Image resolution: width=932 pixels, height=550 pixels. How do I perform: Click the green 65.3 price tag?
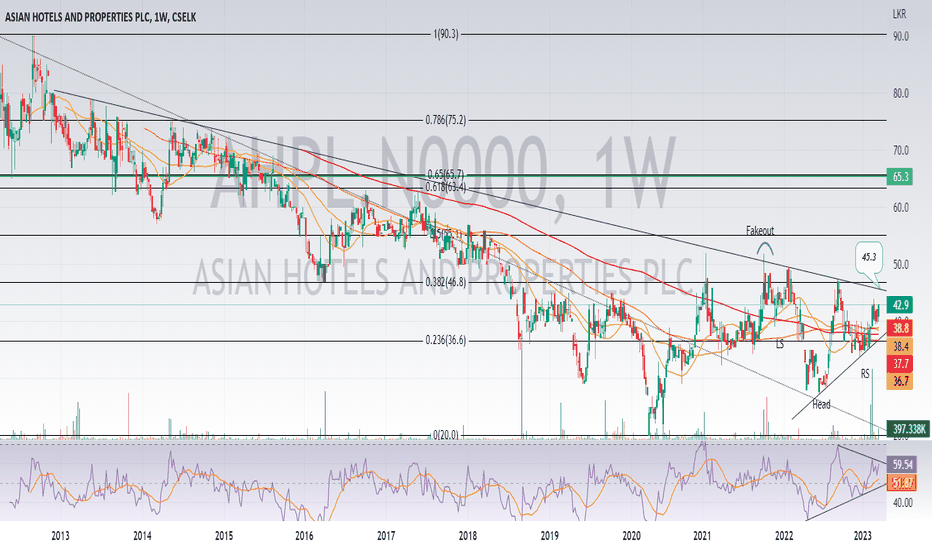point(900,177)
